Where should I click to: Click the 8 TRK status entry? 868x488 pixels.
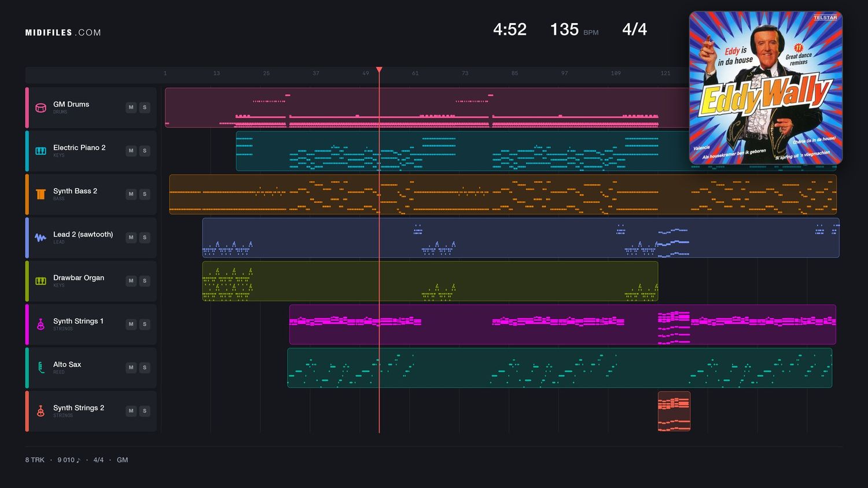click(x=35, y=460)
